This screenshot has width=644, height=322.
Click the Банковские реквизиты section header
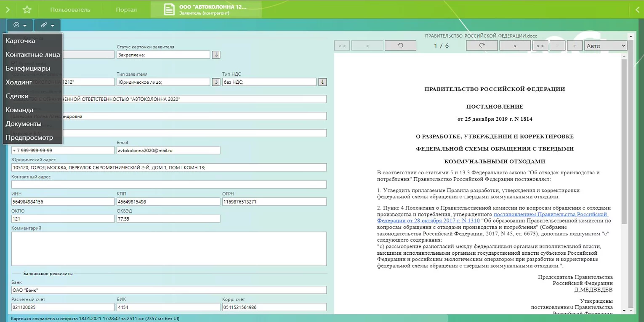(48, 274)
